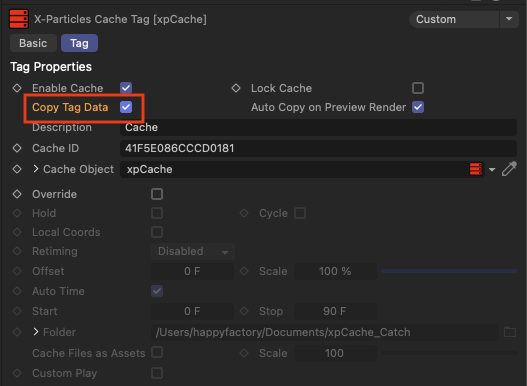
Task: Click the Start 0 F field
Action: 192,311
